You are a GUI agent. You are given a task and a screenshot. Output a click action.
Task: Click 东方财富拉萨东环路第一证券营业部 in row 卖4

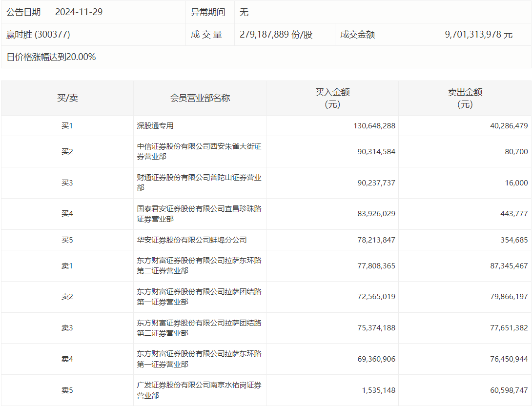click(199, 359)
